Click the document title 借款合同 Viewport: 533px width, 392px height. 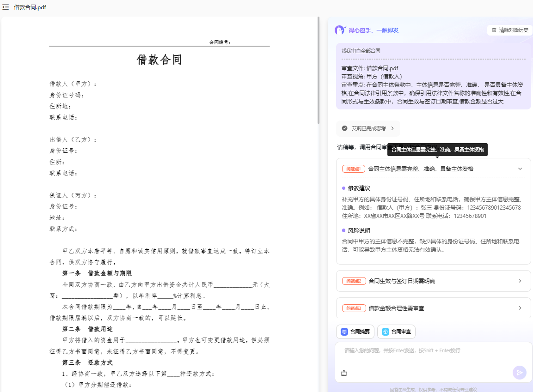[x=159, y=60]
